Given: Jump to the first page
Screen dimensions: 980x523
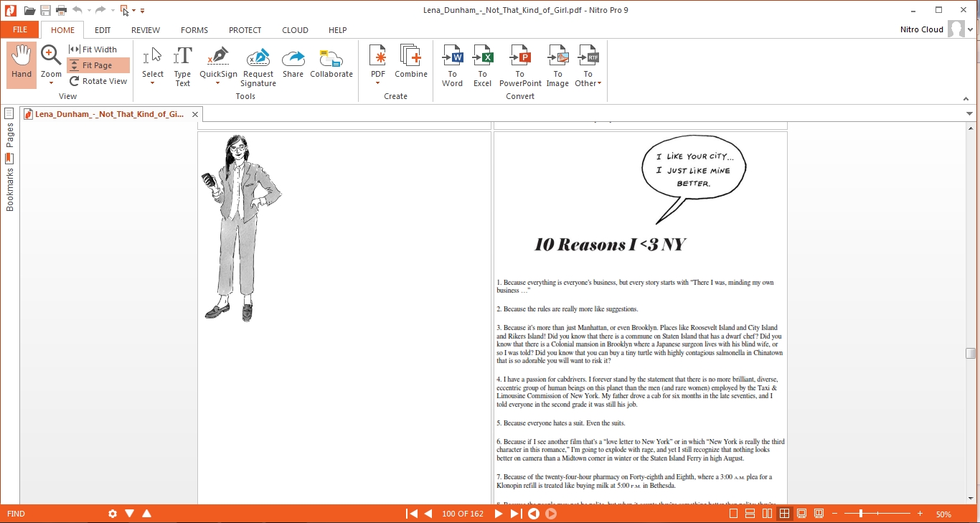Looking at the screenshot, I should pyautogui.click(x=412, y=514).
